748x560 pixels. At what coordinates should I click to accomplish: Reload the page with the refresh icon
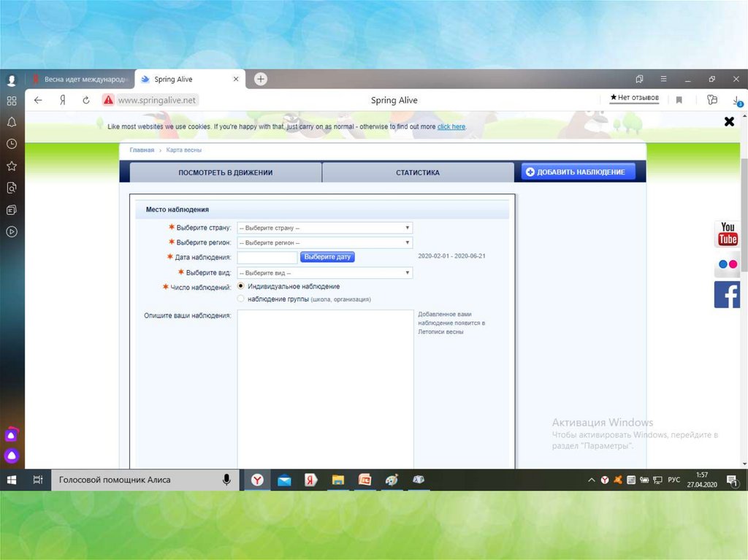[86, 100]
